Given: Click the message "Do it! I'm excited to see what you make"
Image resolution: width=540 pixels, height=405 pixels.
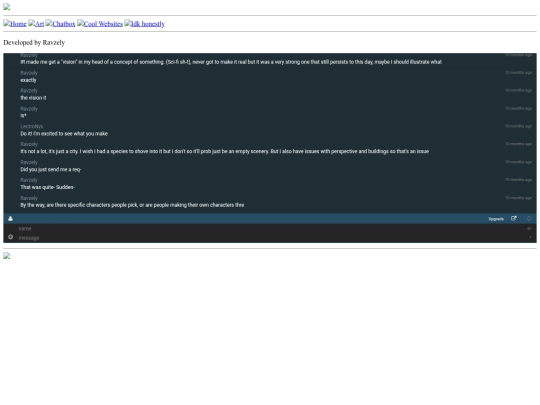Looking at the screenshot, I should 64,134.
